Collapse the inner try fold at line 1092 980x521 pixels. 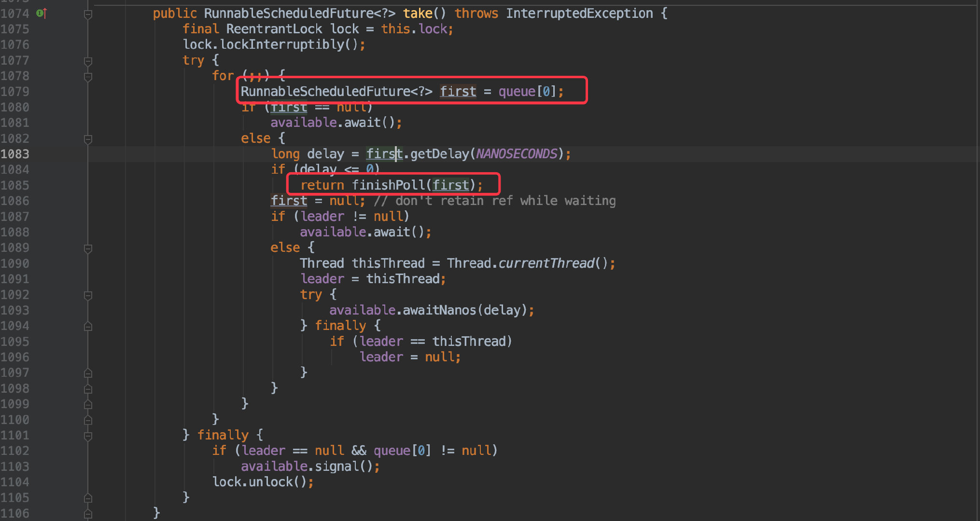pos(88,295)
